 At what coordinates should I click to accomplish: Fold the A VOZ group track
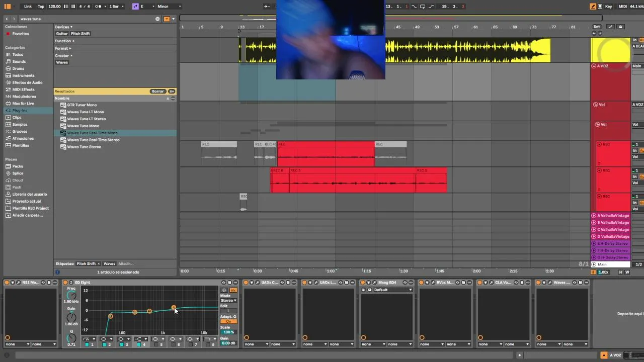tap(594, 66)
